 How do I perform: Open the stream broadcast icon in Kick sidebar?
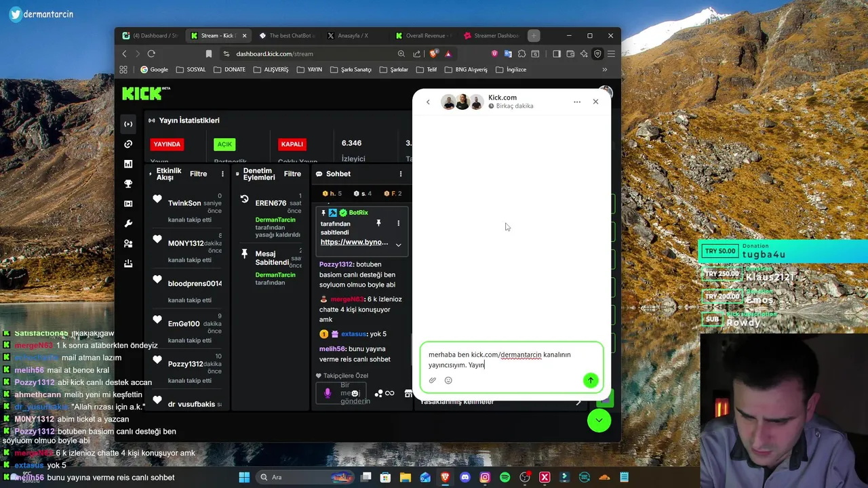tap(128, 124)
